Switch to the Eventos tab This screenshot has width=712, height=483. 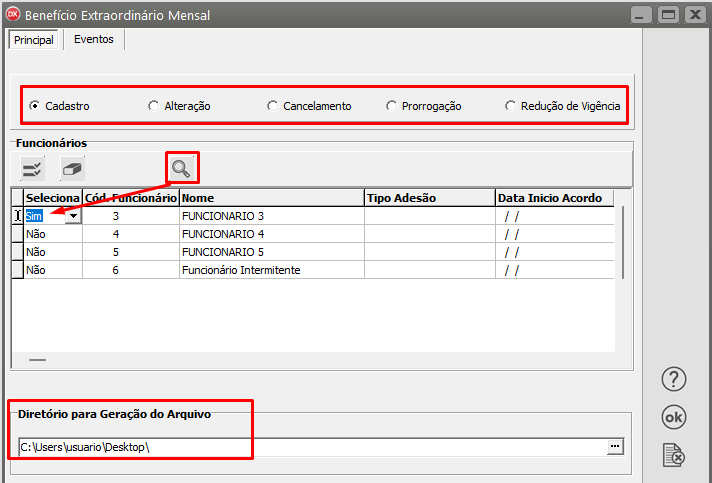[x=93, y=39]
